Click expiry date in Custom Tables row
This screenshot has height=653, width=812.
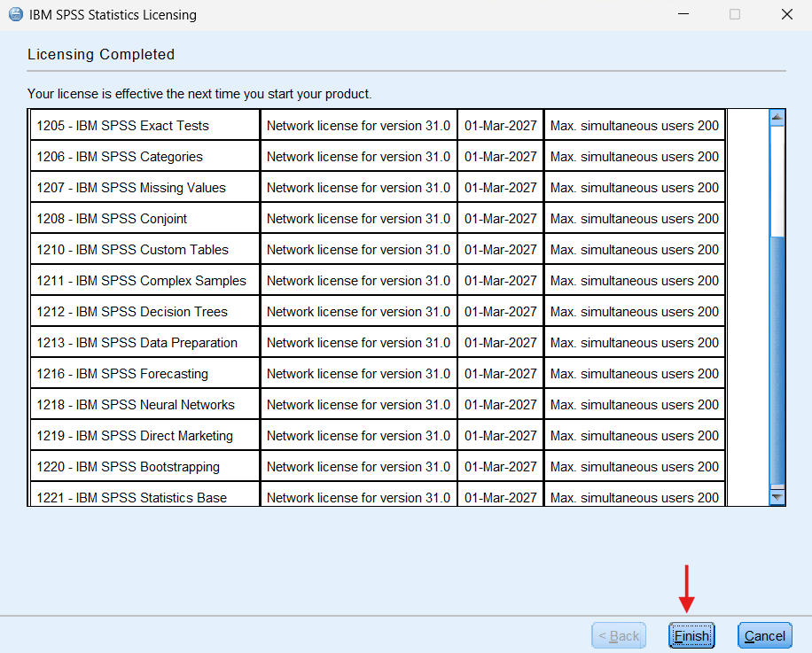coord(501,249)
